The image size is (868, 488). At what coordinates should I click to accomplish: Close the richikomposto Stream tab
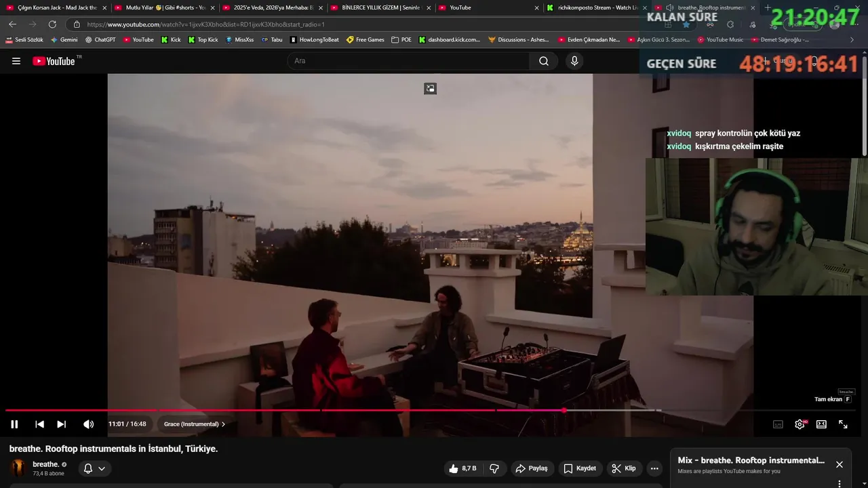(644, 8)
